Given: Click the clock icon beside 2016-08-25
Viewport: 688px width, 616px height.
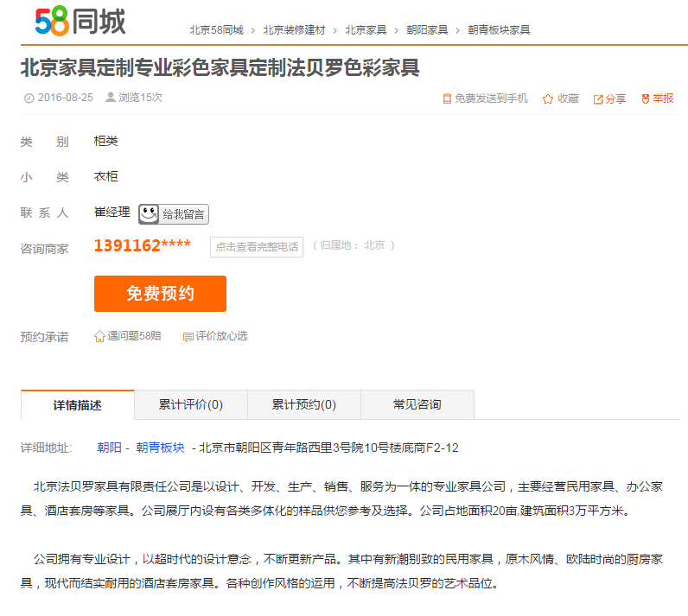Looking at the screenshot, I should coord(29,98).
